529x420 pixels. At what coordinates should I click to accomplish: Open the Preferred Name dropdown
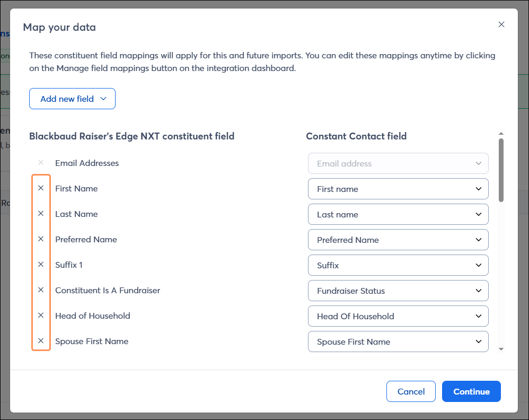pyautogui.click(x=398, y=240)
